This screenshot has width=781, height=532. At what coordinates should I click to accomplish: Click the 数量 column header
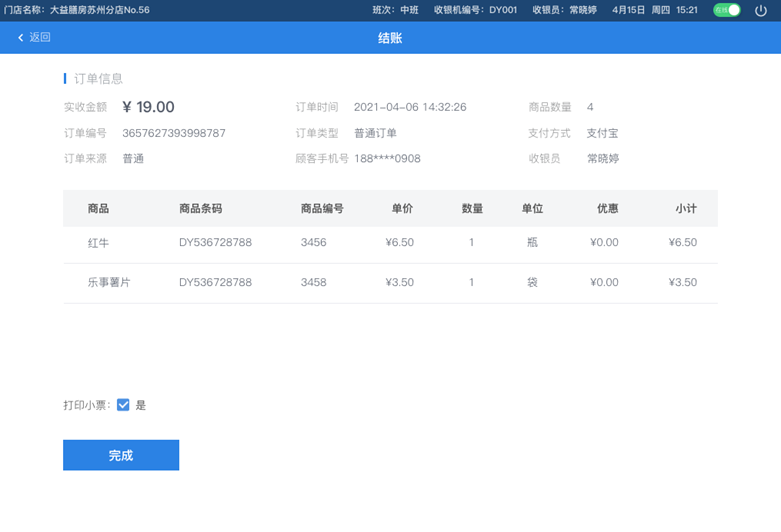pos(472,208)
